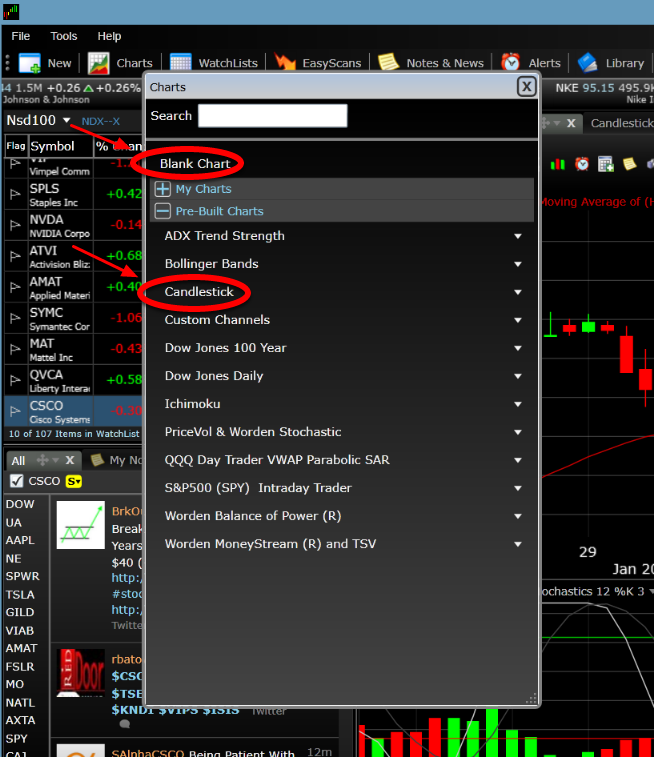Click the Flag column header
The image size is (654, 757).
pyautogui.click(x=16, y=146)
